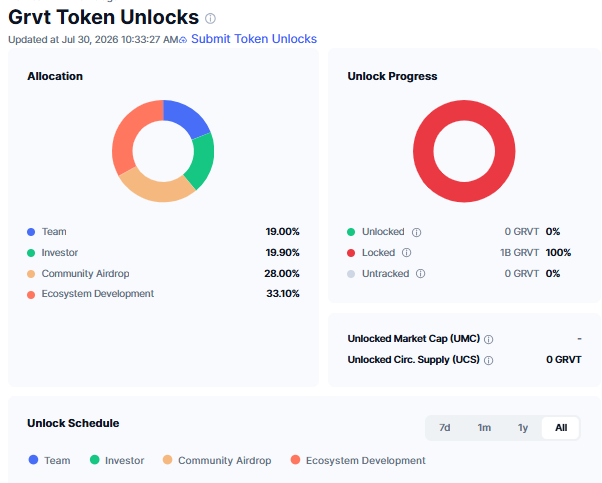Click the Ecosystem Development 33.10% value
This screenshot has height=483, width=602.
tap(283, 294)
